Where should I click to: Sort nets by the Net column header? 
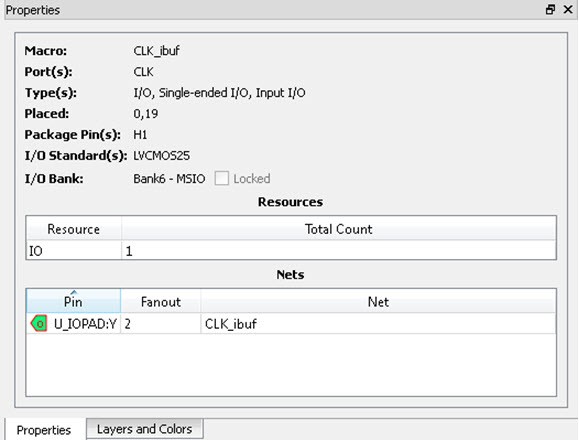378,302
